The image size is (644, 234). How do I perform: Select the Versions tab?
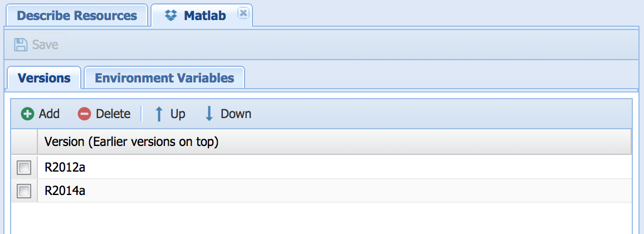44,78
